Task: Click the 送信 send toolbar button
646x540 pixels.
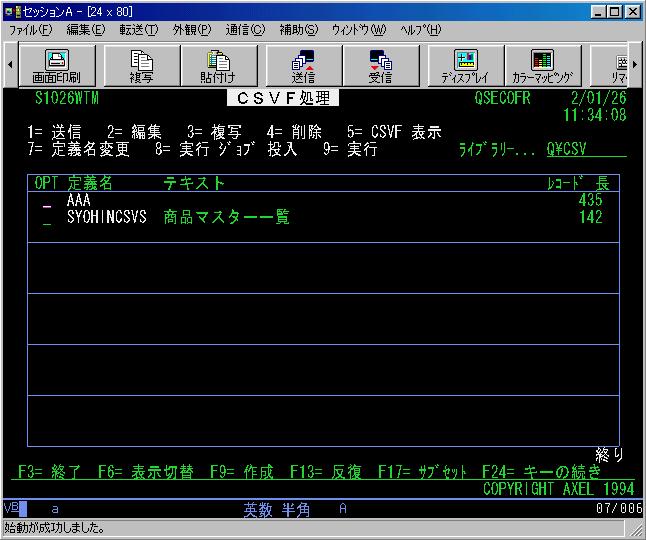Action: [x=304, y=66]
